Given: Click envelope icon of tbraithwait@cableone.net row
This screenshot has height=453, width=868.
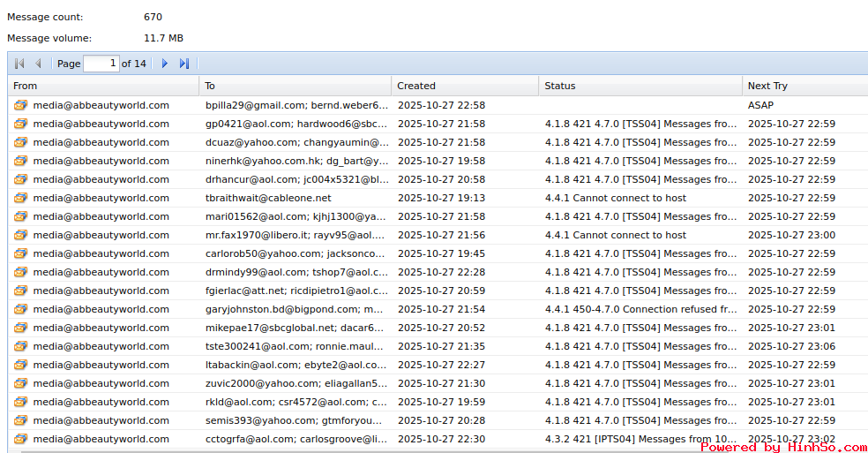Looking at the screenshot, I should coord(20,198).
